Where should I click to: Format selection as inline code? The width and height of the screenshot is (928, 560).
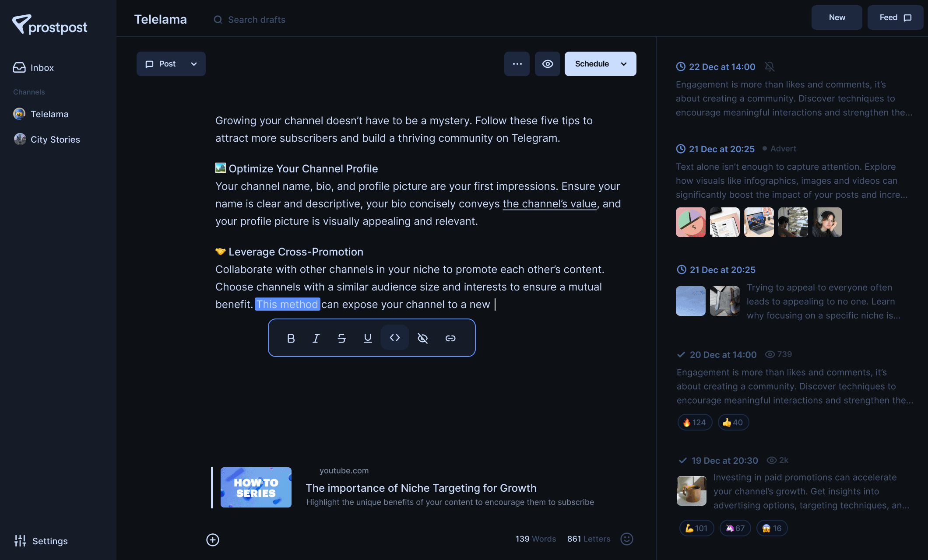click(x=395, y=338)
